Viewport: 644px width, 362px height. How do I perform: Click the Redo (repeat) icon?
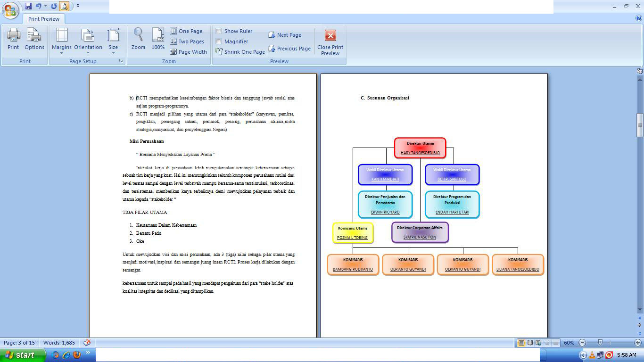pyautogui.click(x=54, y=6)
